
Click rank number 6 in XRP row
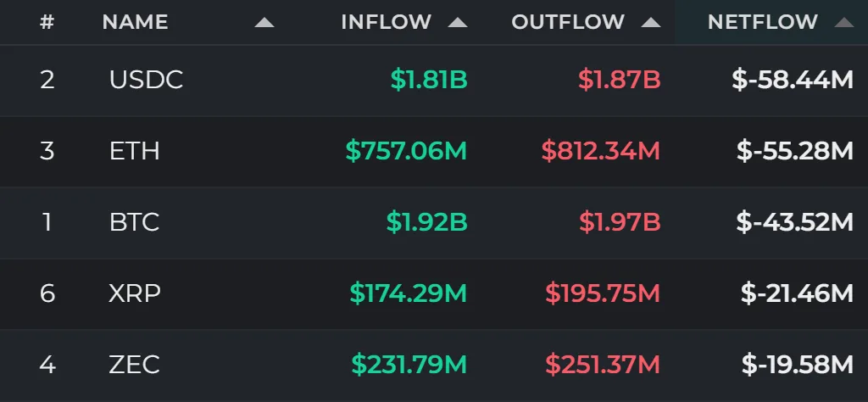[x=47, y=293]
